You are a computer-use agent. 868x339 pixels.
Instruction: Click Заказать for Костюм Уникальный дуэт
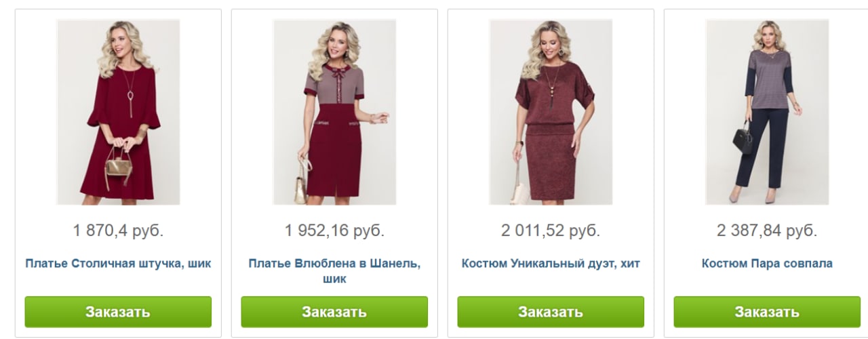click(x=551, y=312)
